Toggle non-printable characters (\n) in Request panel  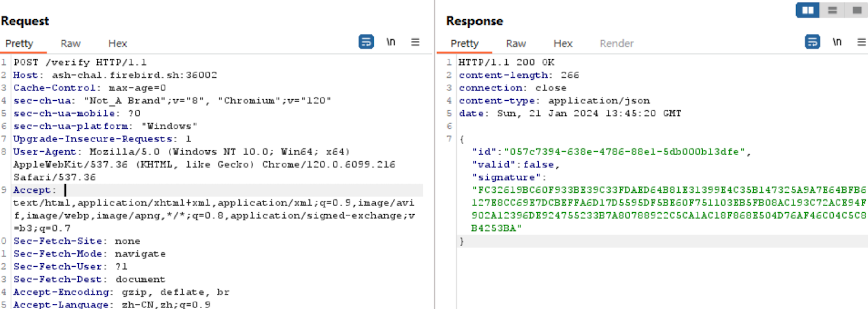pyautogui.click(x=390, y=42)
